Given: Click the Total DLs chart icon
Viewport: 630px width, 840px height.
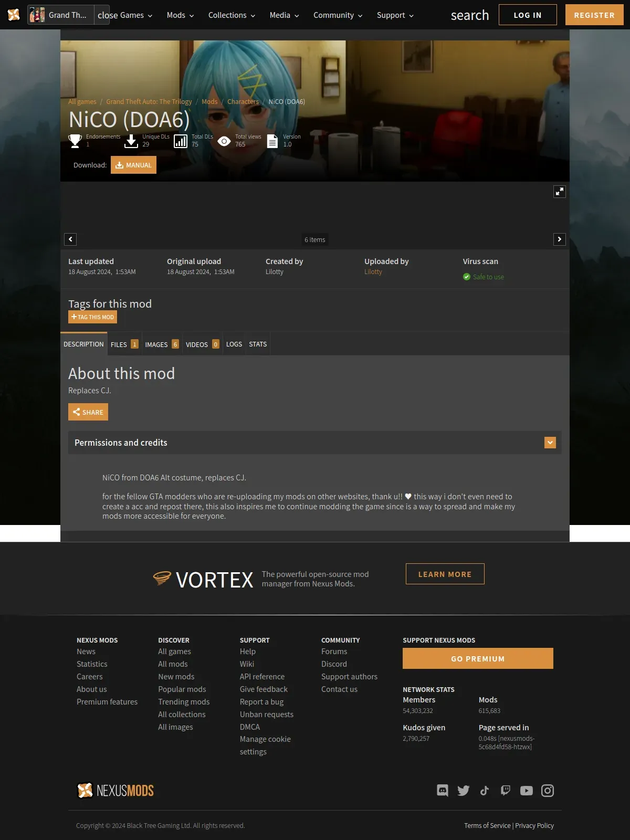Looking at the screenshot, I should pyautogui.click(x=181, y=141).
